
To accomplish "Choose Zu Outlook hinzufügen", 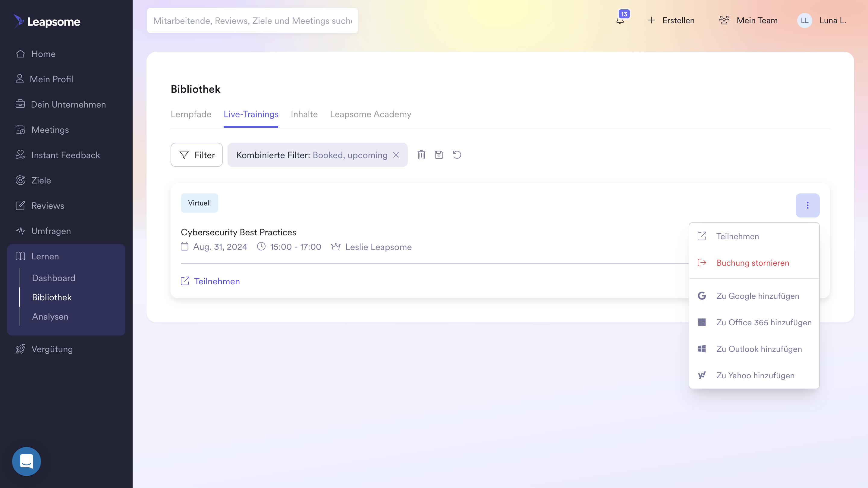I will click(754, 349).
